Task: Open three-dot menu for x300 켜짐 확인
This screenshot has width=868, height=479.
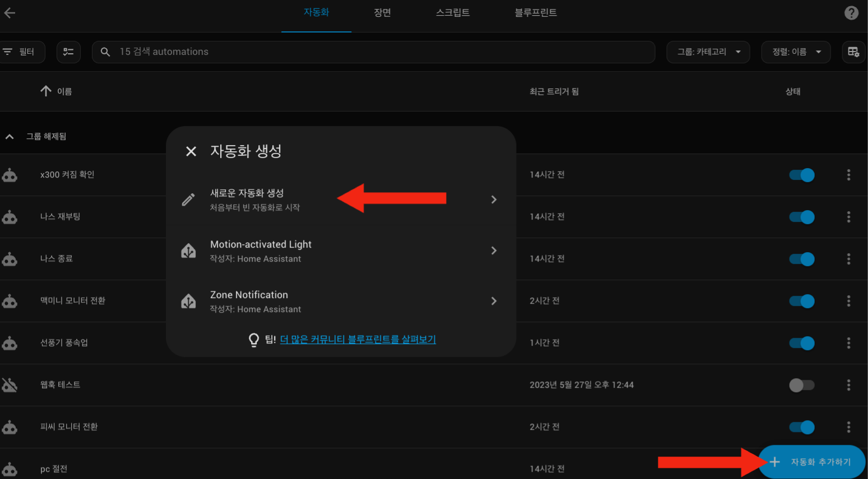Action: click(x=848, y=175)
